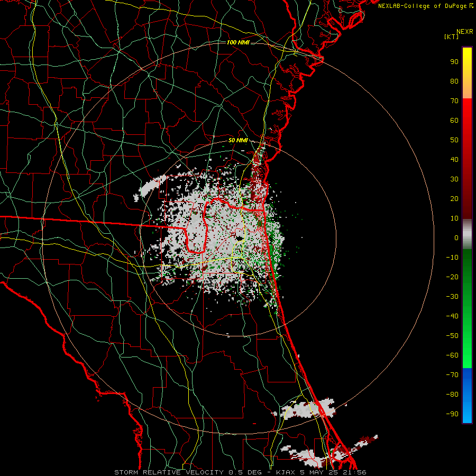
Task: Click the gray zero-velocity band on color bar
Action: click(x=467, y=234)
